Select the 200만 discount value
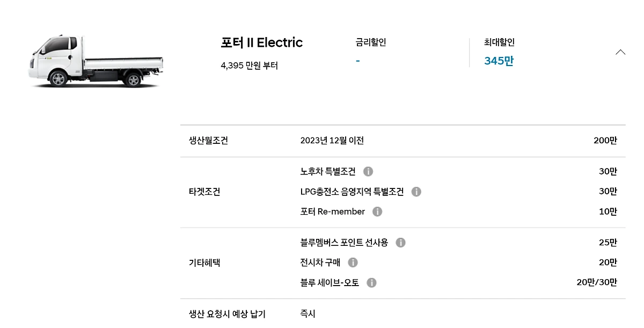Screen dimensions: 644x328 point(605,141)
